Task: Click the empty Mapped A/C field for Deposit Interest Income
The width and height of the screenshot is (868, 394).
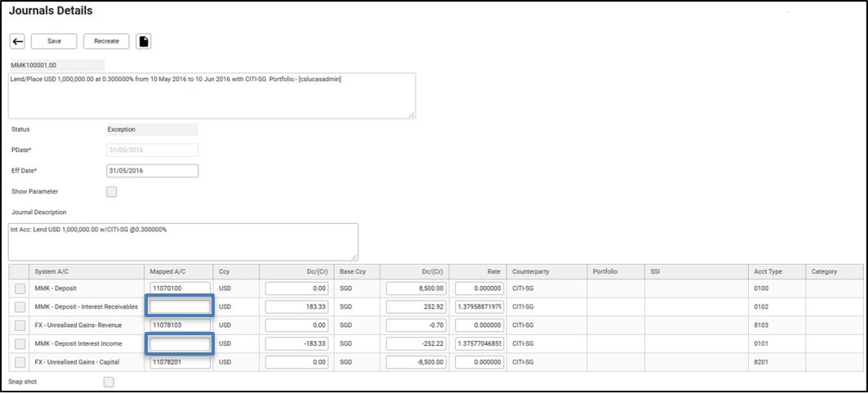Action: click(179, 343)
